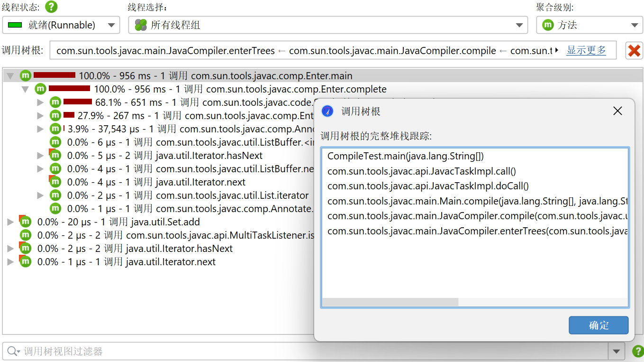Click the method icon of the MultiTaskListener row
644x362 pixels.
coord(25,235)
